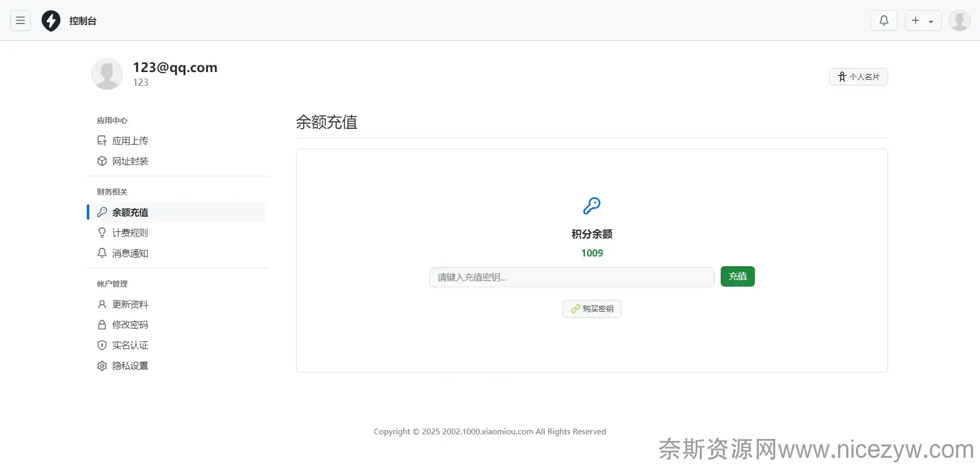This screenshot has width=980, height=468.
Task: Open 实名认证 verification page
Action: [x=130, y=345]
